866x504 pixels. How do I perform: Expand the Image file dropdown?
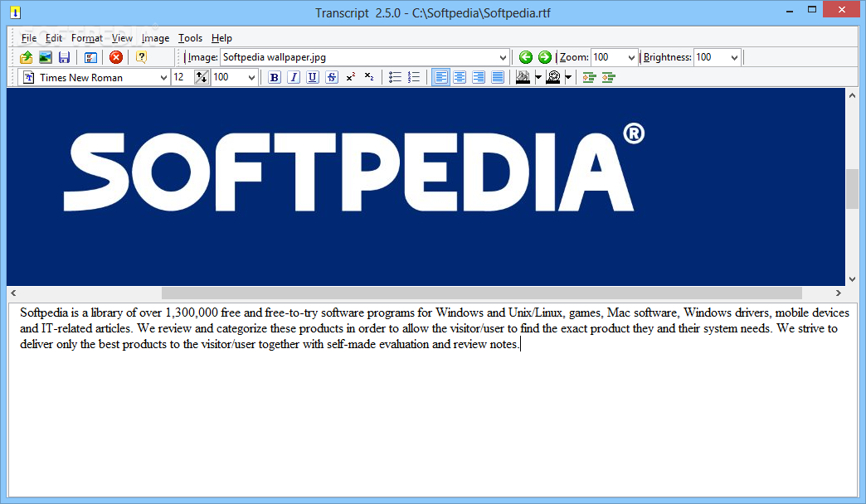pyautogui.click(x=503, y=57)
